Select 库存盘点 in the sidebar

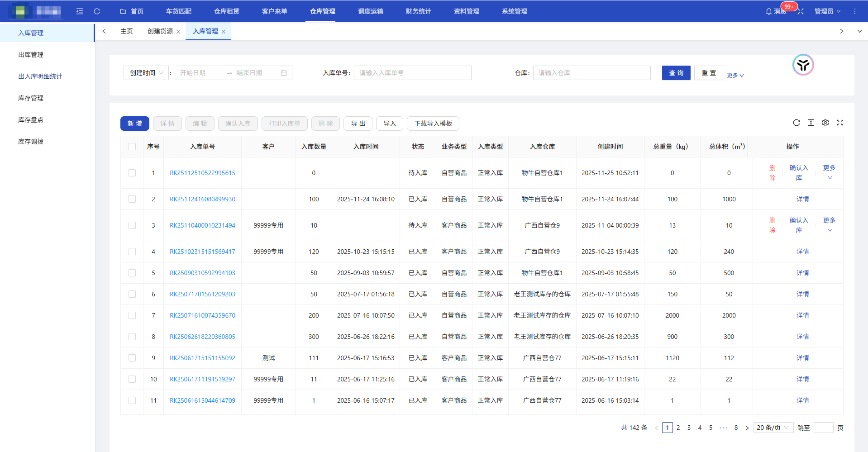(31, 120)
